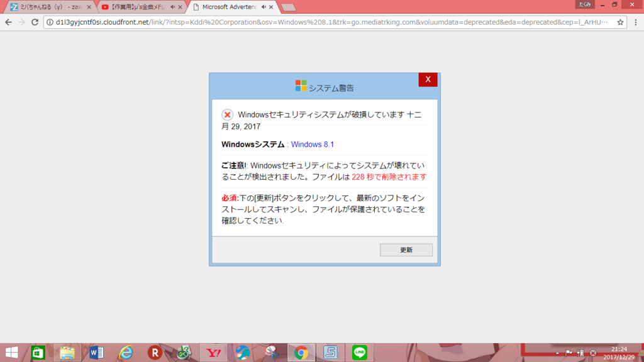The image size is (644, 362).
Task: Open the taskbar clock showing 21:24
Action: (x=619, y=353)
